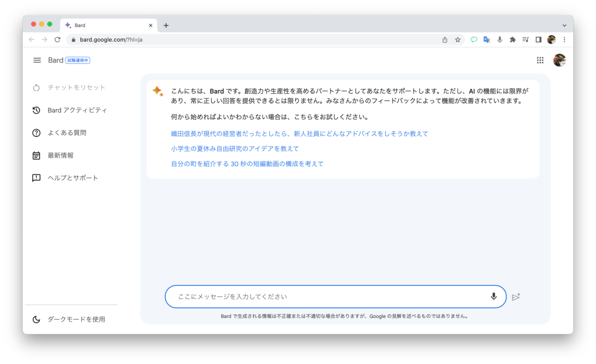This screenshot has width=596, height=364.
Task: Open Google account avatar menu
Action: pos(559,60)
